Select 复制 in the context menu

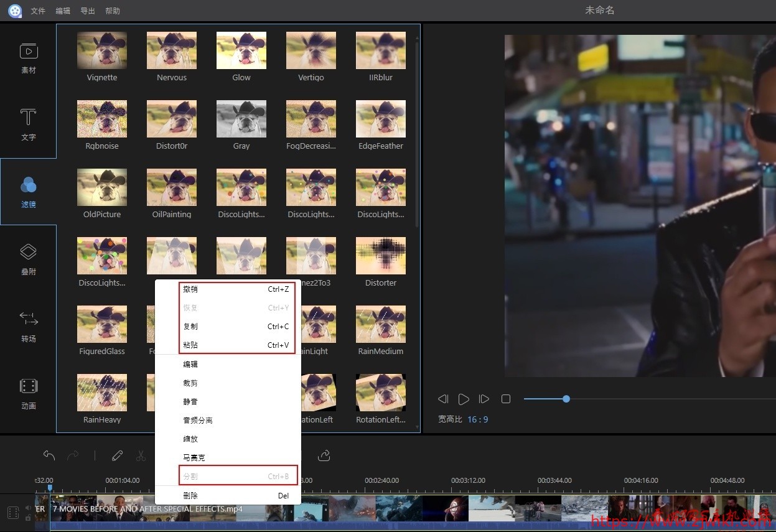190,327
